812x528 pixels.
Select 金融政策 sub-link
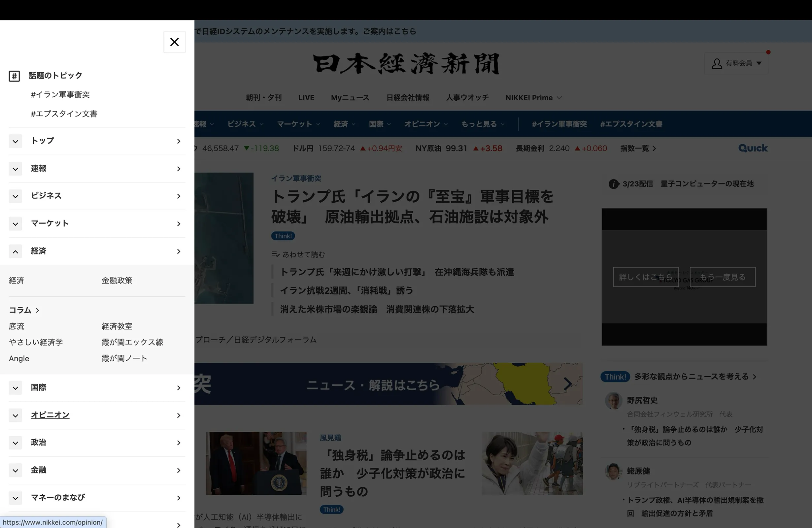coord(117,280)
